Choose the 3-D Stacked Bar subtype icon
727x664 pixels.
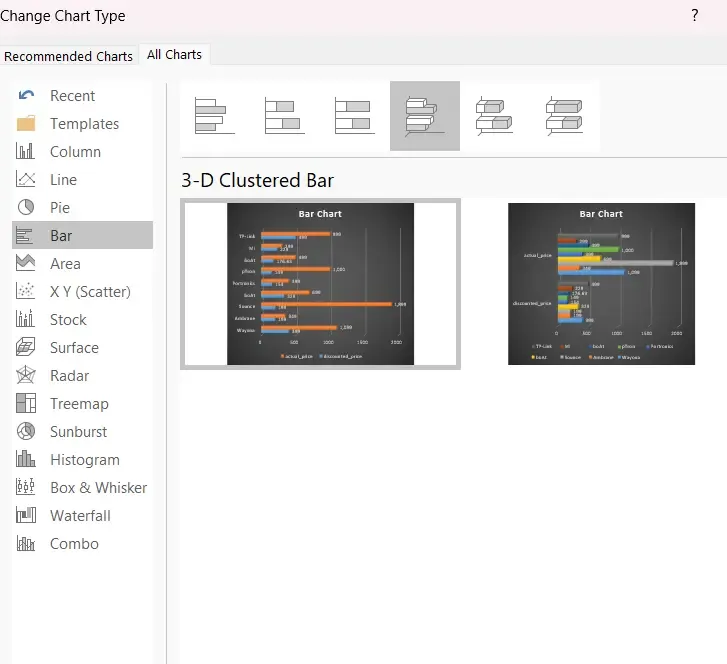tap(494, 116)
